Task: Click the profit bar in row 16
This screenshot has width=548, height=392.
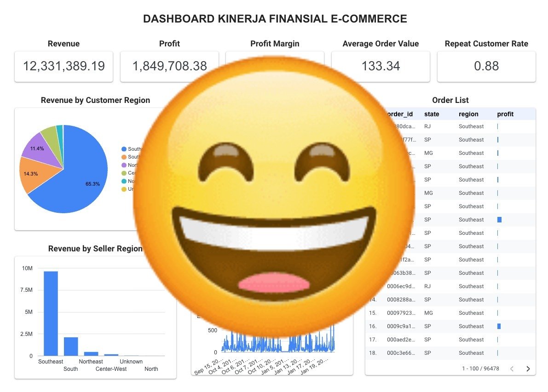Action: click(499, 326)
